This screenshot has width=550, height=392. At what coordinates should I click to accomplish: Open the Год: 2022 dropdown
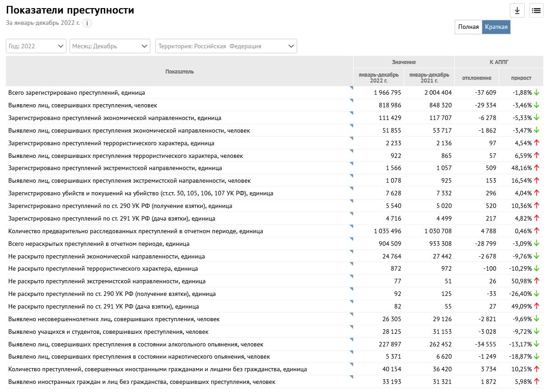coord(36,46)
